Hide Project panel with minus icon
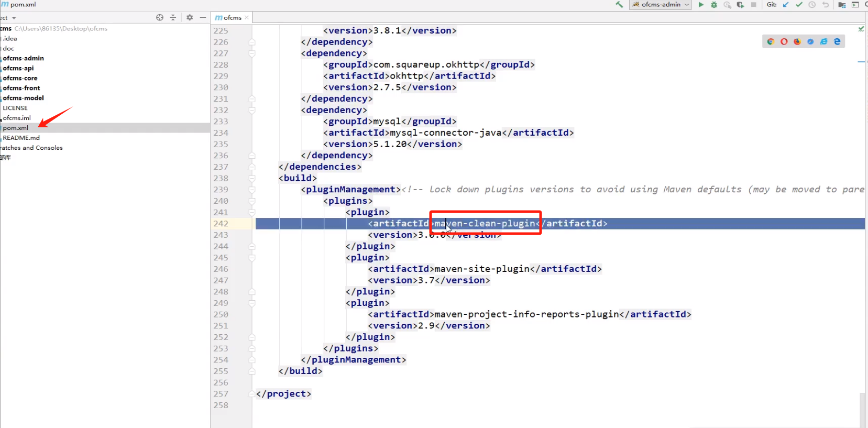The width and height of the screenshot is (868, 428). 203,17
